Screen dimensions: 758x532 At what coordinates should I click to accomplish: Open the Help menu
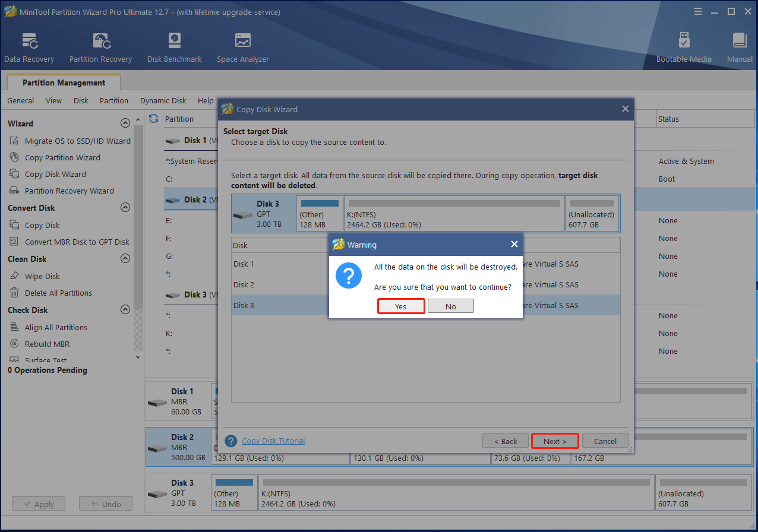pos(206,100)
